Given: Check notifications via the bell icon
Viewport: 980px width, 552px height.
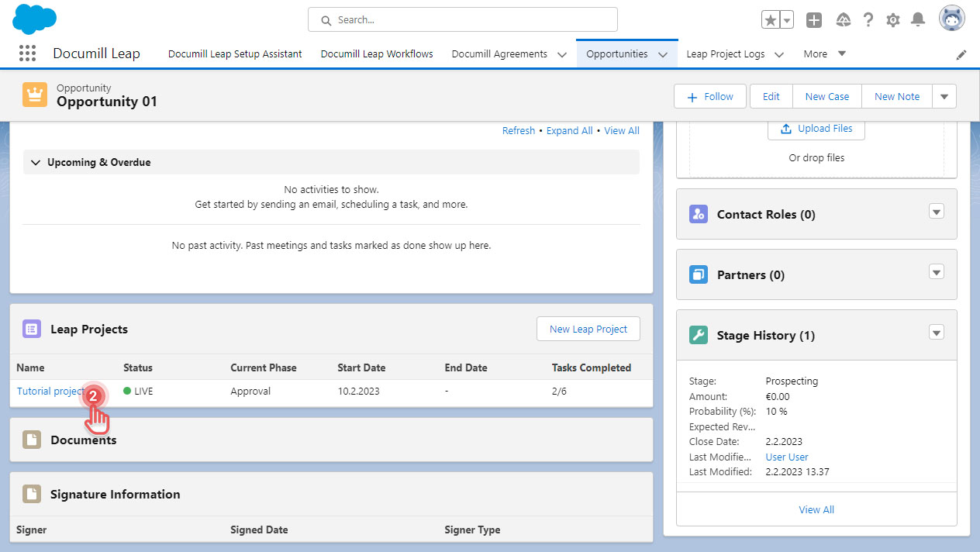Looking at the screenshot, I should [918, 19].
